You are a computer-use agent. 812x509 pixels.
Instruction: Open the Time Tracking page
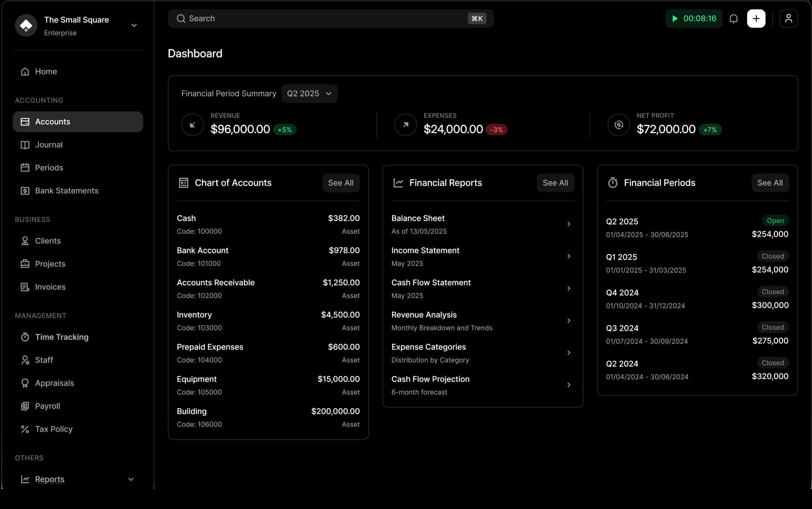61,337
